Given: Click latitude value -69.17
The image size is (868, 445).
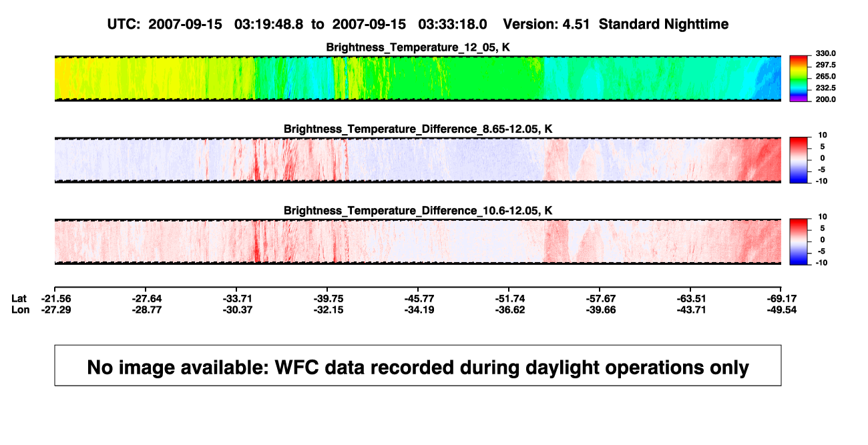Looking at the screenshot, I should pos(783,298).
